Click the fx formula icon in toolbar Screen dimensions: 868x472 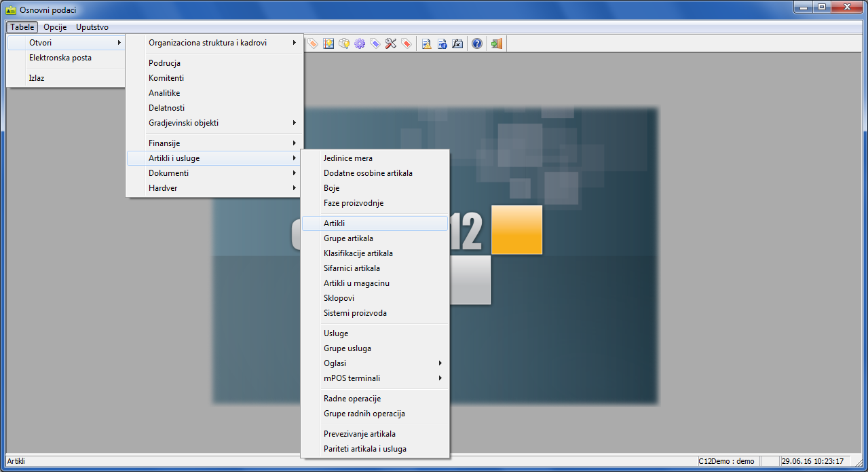coord(458,43)
